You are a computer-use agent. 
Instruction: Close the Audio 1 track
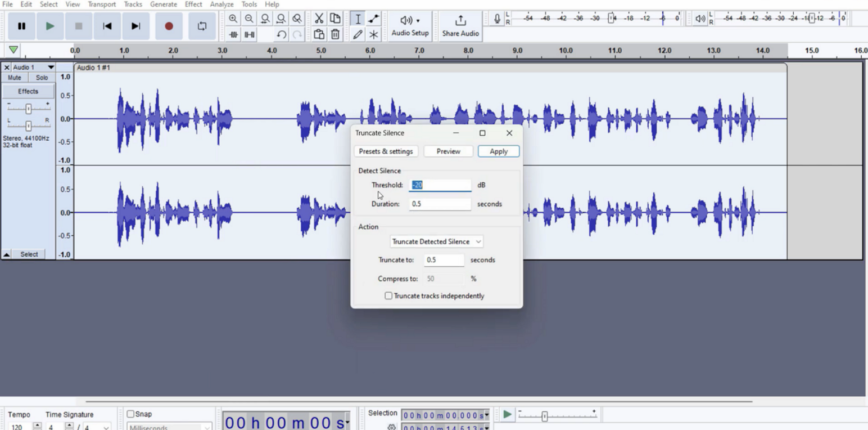(x=7, y=68)
